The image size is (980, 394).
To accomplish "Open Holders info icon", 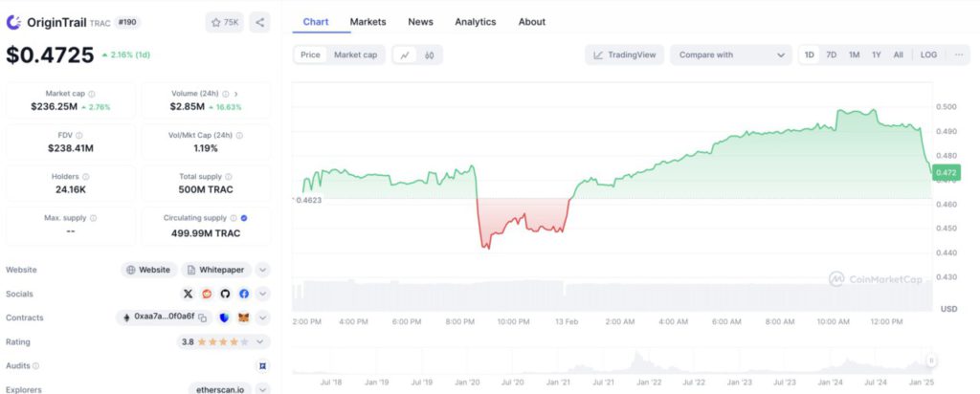I will 85,177.
